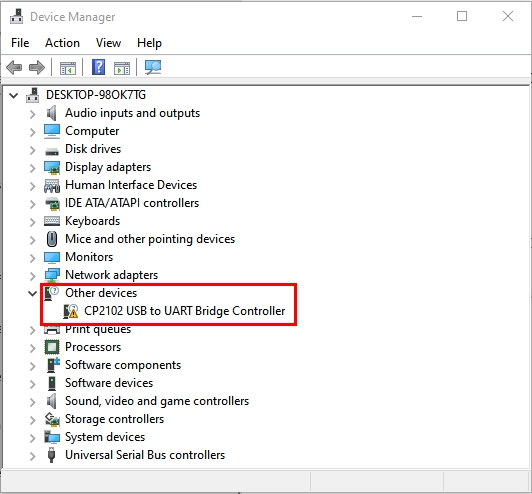Click the Show/Hide Action Pane icon
Image resolution: width=532 pixels, height=494 pixels.
point(122,68)
